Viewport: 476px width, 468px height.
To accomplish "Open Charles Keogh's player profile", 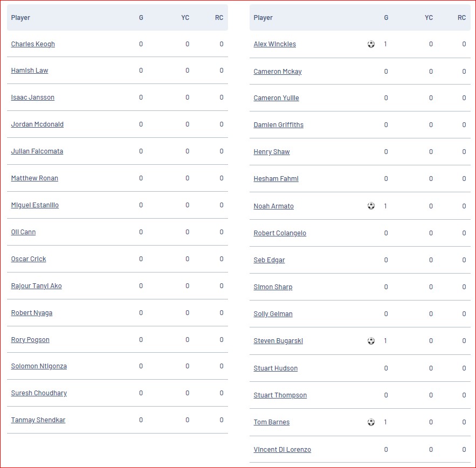I will [x=33, y=44].
